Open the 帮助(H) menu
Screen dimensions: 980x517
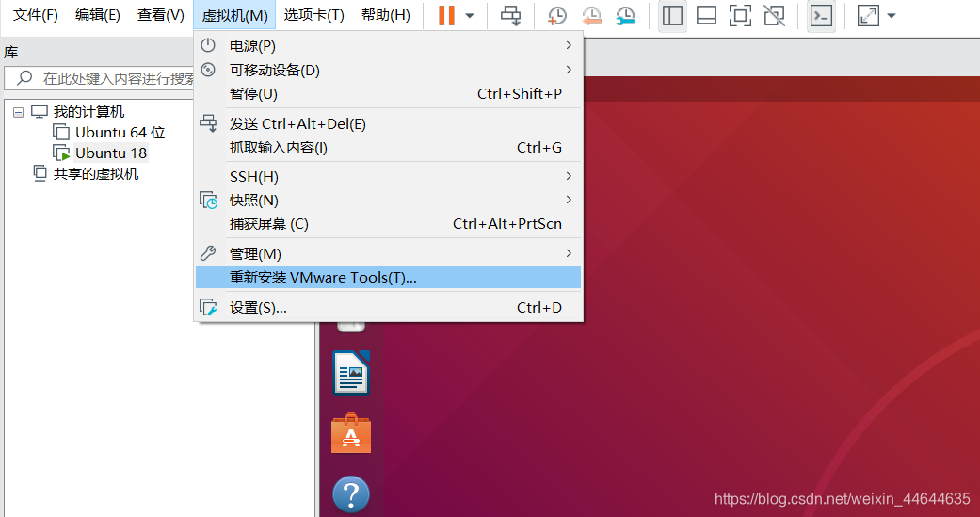(x=386, y=15)
